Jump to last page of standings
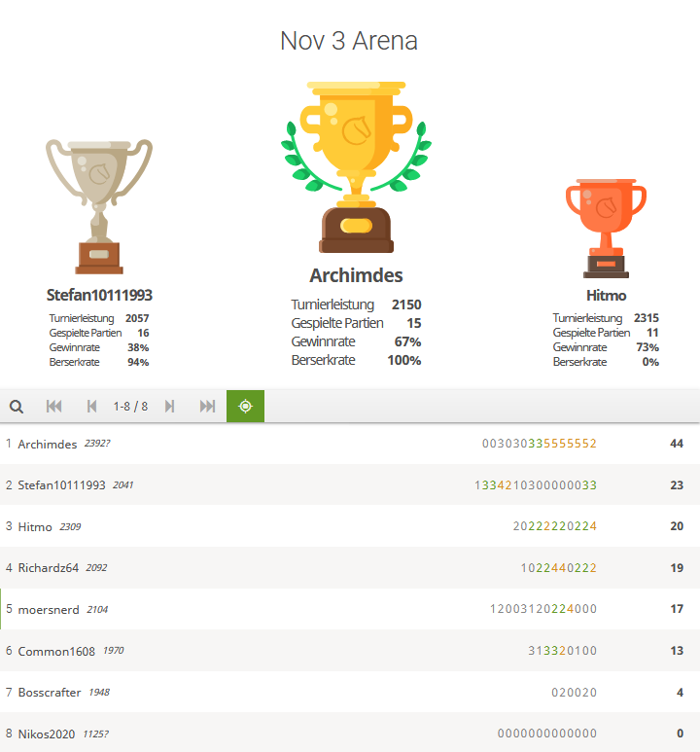 coord(207,407)
